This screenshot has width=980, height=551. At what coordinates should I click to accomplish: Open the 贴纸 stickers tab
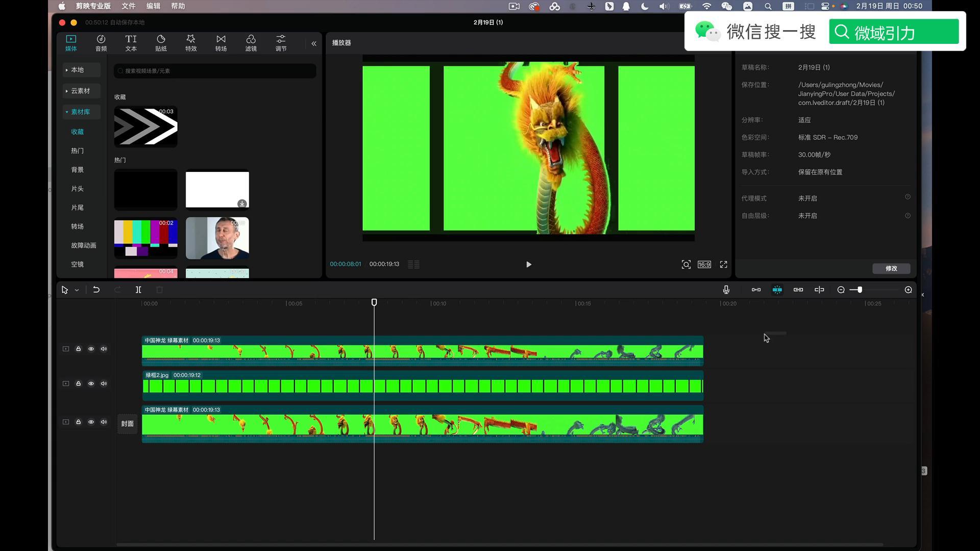click(161, 43)
